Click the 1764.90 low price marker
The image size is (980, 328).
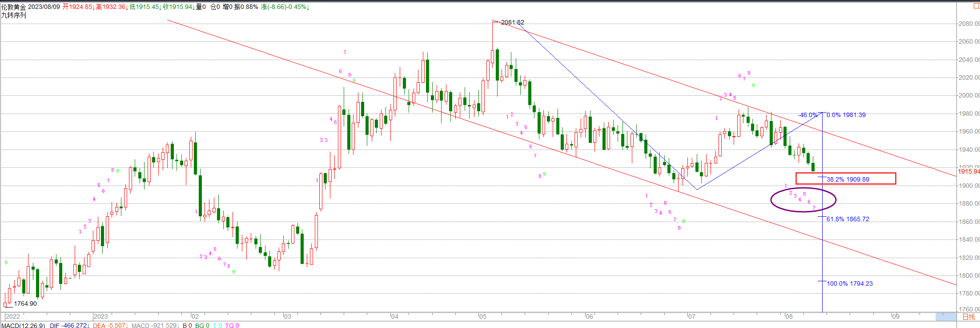(x=25, y=304)
